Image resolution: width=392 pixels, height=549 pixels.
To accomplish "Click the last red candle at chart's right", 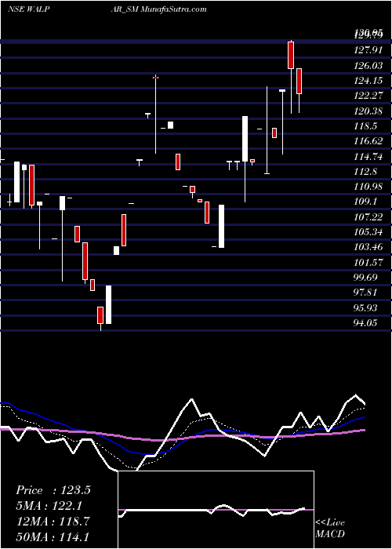I will point(299,82).
